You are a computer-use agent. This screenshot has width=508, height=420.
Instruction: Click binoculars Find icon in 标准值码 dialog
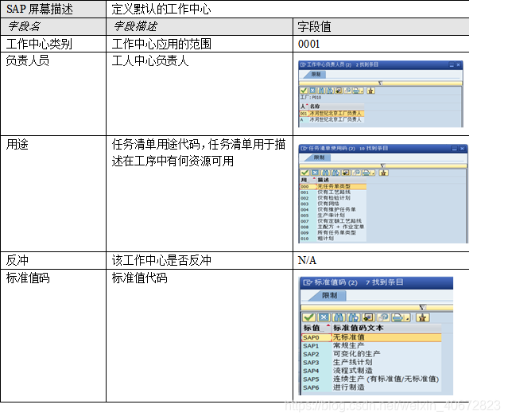coord(339,317)
